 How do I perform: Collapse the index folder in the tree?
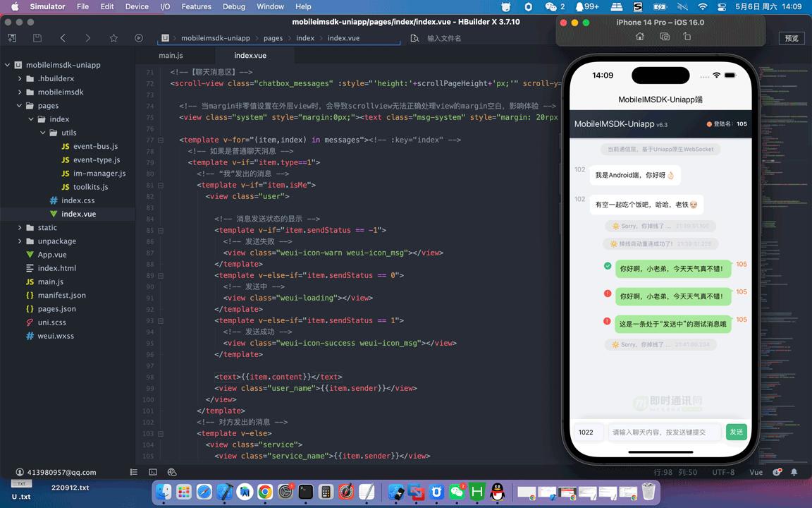coord(31,119)
